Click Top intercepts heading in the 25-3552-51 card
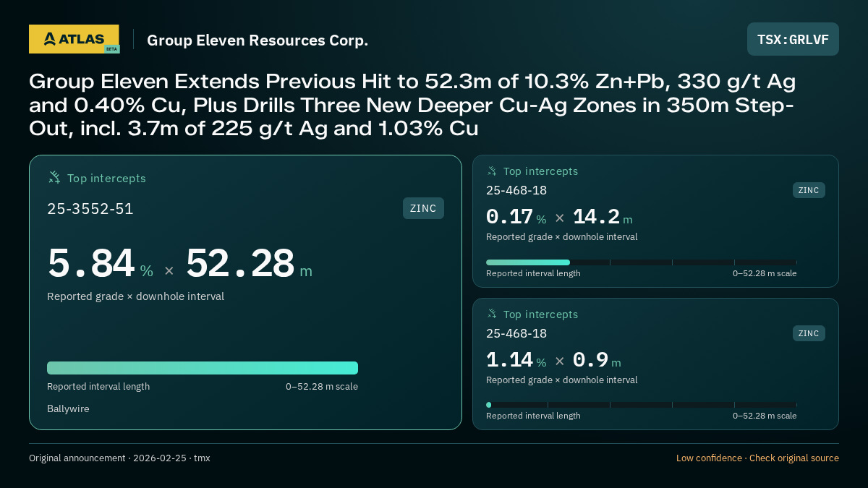This screenshot has width=868, height=488. point(106,178)
